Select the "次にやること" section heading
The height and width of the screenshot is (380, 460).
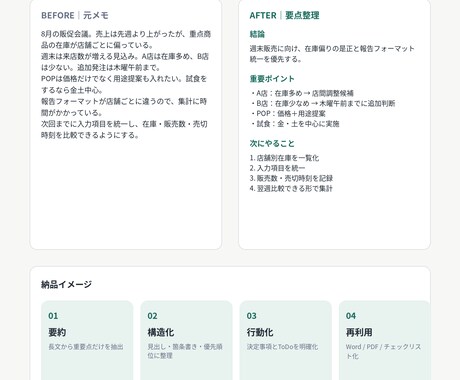point(272,144)
